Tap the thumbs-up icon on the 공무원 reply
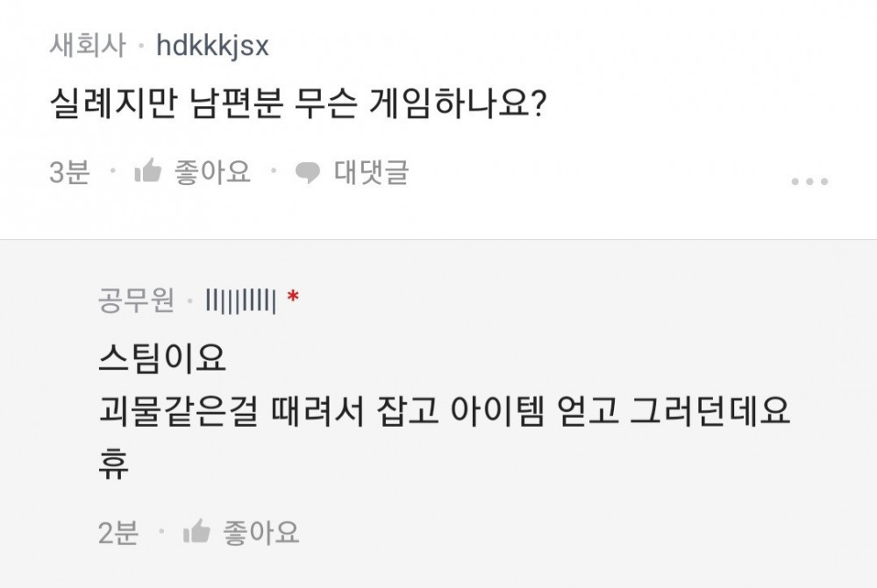This screenshot has width=877, height=588. pyautogui.click(x=196, y=532)
